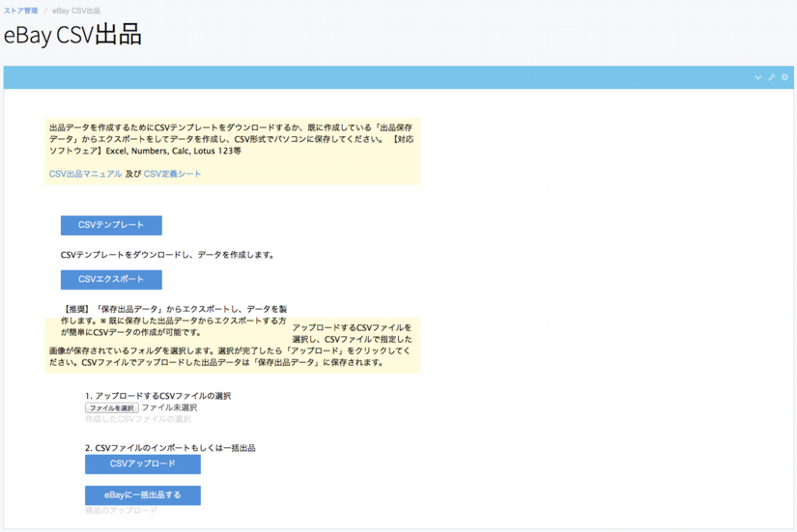The image size is (797, 532).
Task: Click the step 2 CSVファイルのインポート label
Action: 170,448
